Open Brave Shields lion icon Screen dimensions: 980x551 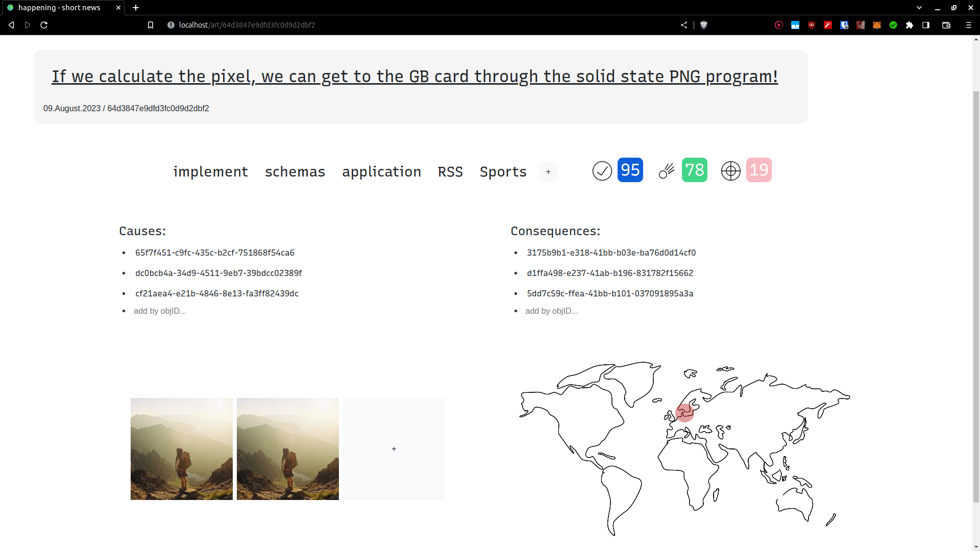703,25
